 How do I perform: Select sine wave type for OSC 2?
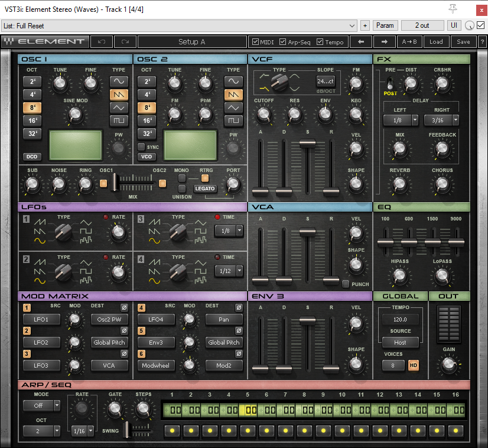tap(233, 82)
